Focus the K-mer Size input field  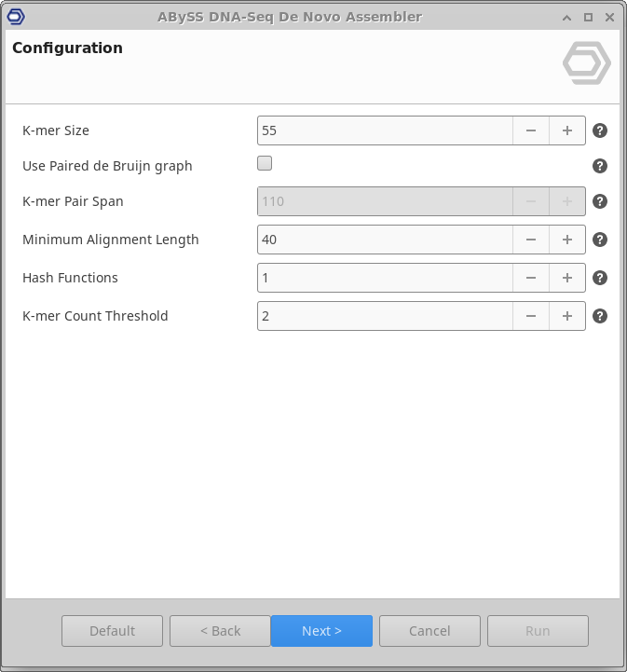coord(384,130)
